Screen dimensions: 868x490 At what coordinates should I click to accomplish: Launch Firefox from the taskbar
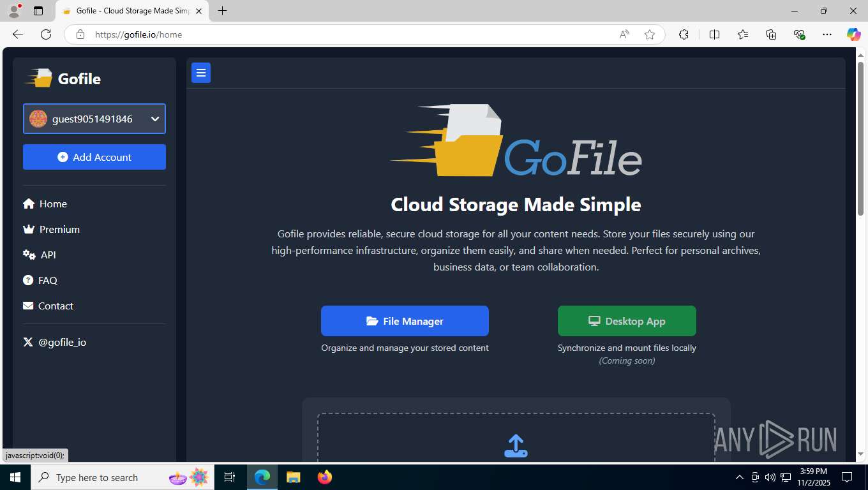[325, 477]
